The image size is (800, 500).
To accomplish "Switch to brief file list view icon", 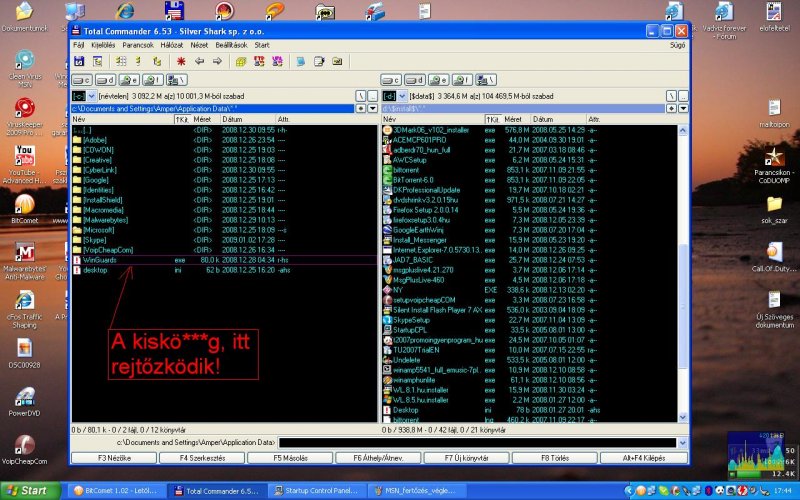I will (121, 61).
